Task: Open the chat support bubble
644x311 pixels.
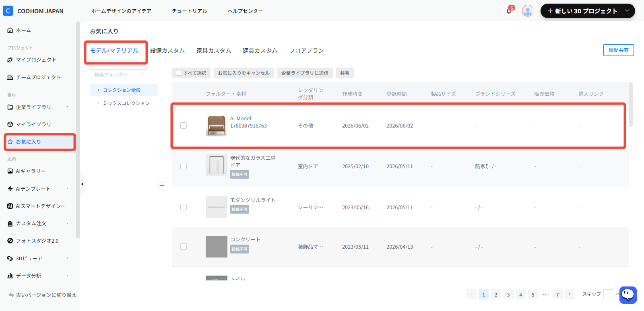Action: point(628,295)
